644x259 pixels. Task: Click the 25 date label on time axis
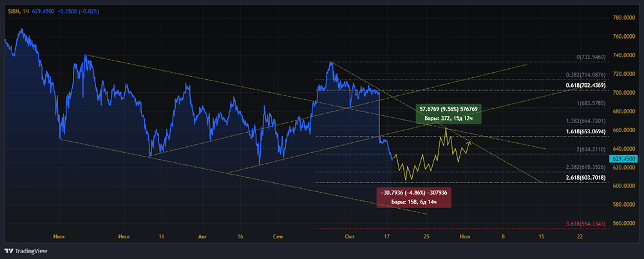coord(427,236)
